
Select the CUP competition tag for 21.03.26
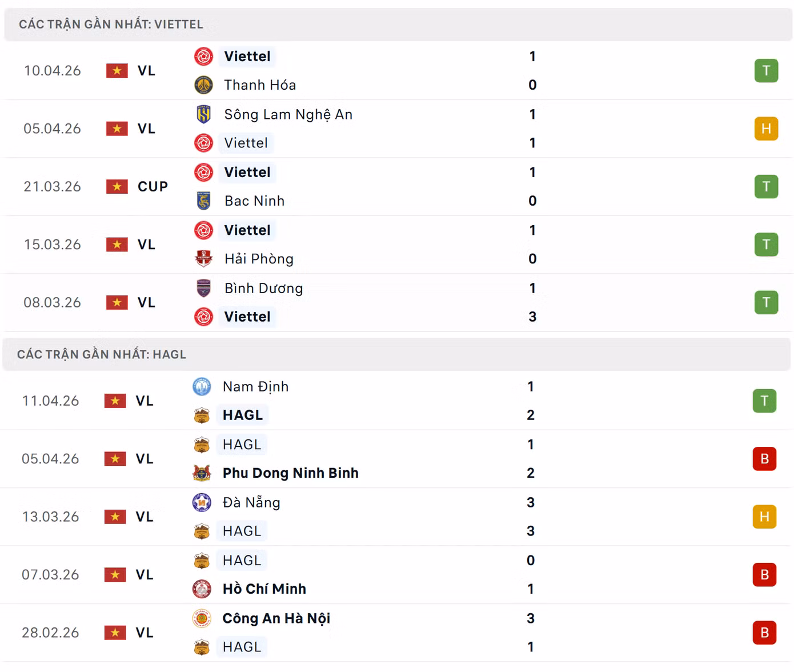pos(152,186)
